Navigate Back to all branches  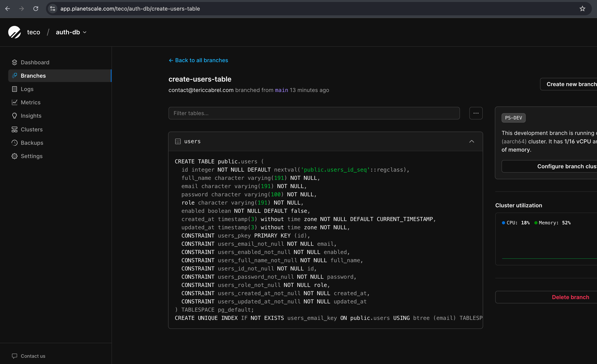(x=198, y=60)
